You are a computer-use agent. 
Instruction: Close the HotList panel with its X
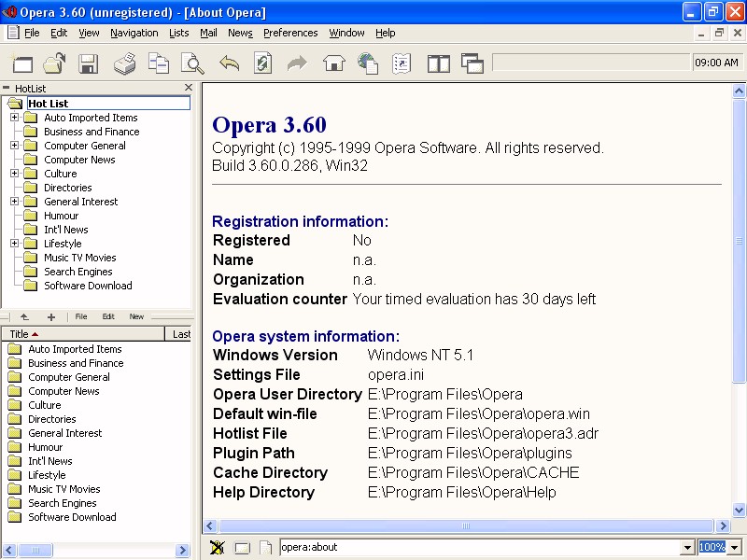pos(189,88)
